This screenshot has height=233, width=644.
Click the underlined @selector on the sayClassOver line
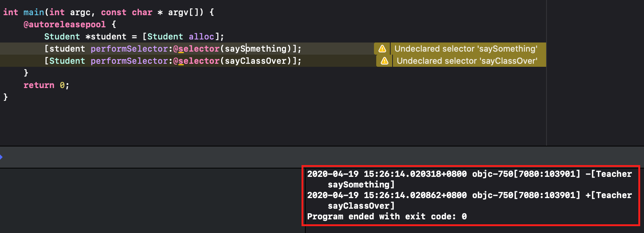[196, 61]
